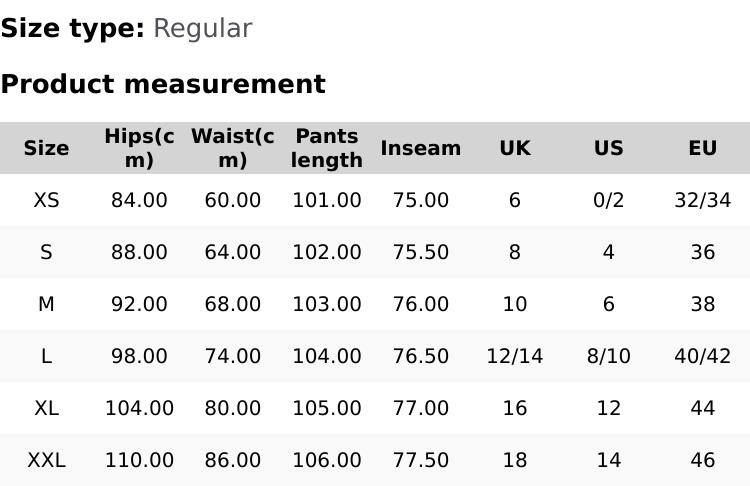Click the Product measurement heading

coord(163,84)
